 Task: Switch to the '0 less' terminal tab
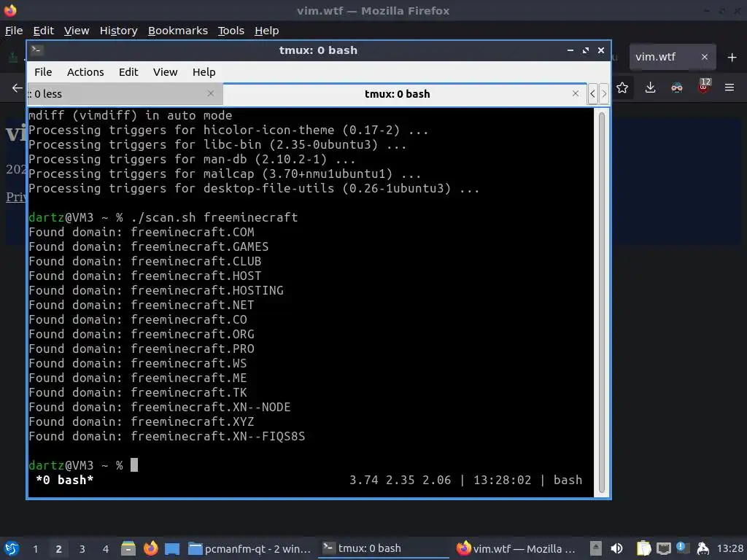coord(125,94)
